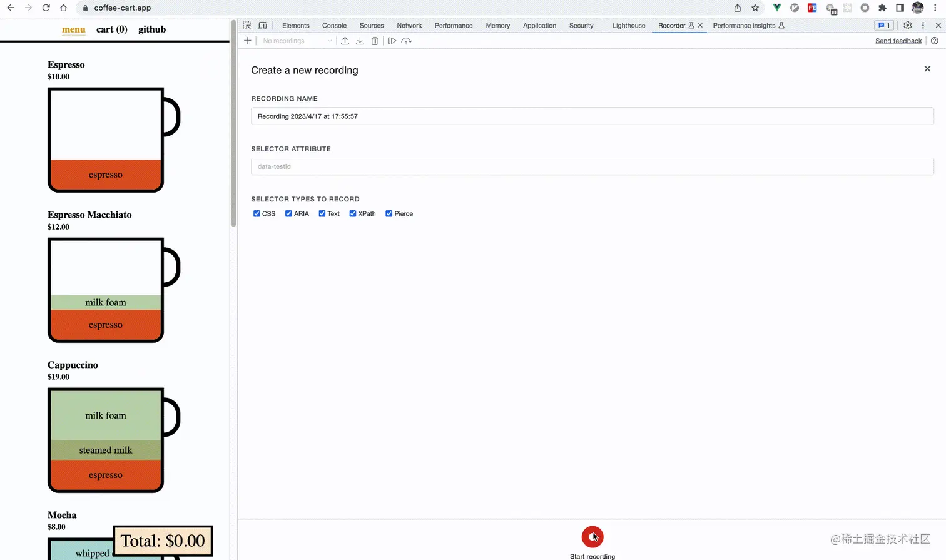Open the issues counter badge showing 1
The image size is (946, 560).
884,26
